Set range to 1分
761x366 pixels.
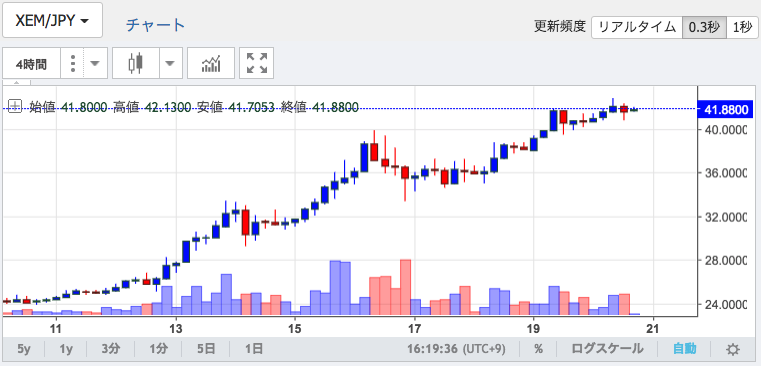[158, 349]
